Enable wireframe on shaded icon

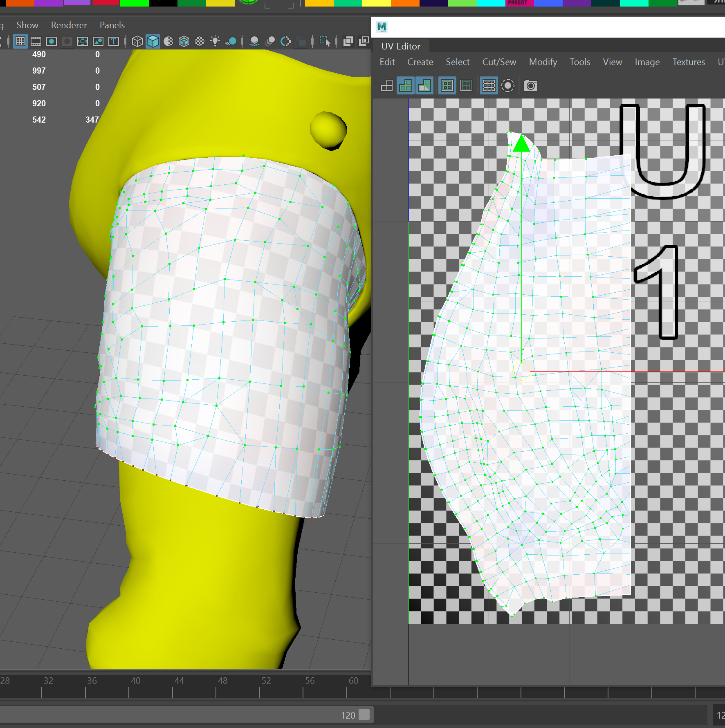[x=184, y=41]
